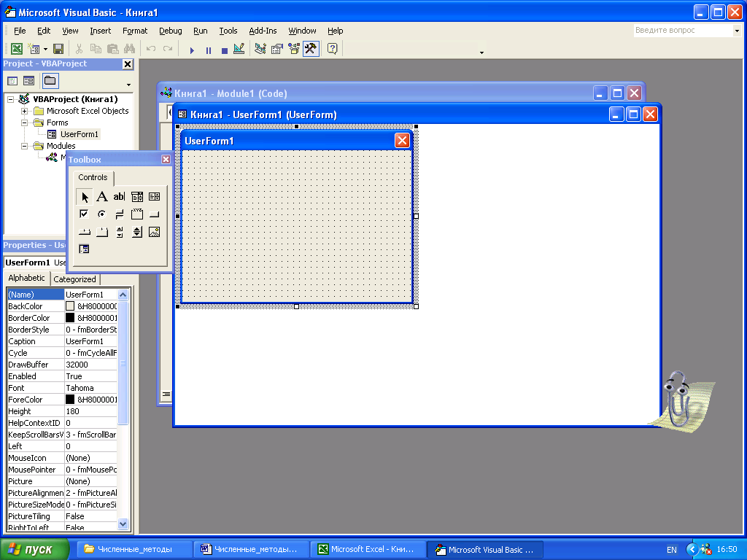Toggle Folders view in Project panel
The image size is (747, 560).
(50, 81)
